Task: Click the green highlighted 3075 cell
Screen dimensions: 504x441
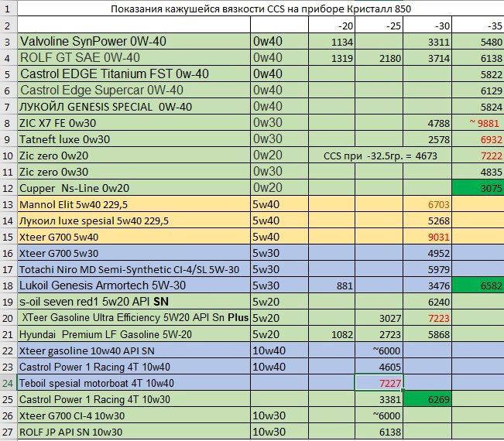Action: pos(478,187)
